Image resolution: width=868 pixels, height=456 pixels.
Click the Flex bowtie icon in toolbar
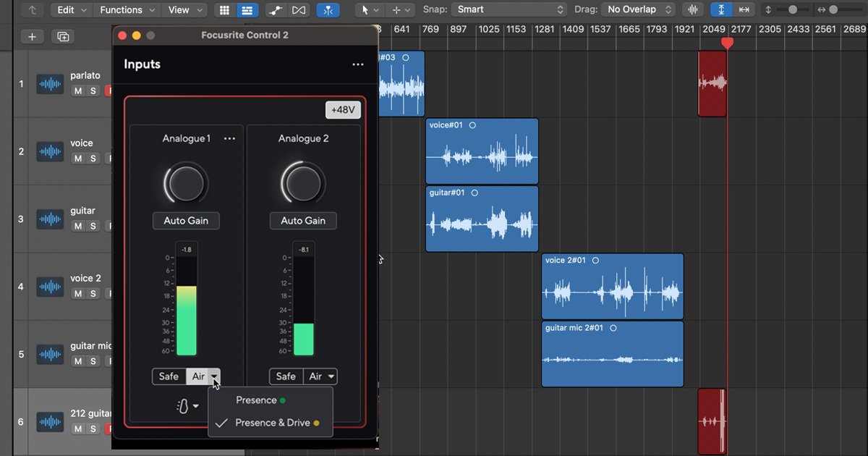pyautogui.click(x=299, y=10)
